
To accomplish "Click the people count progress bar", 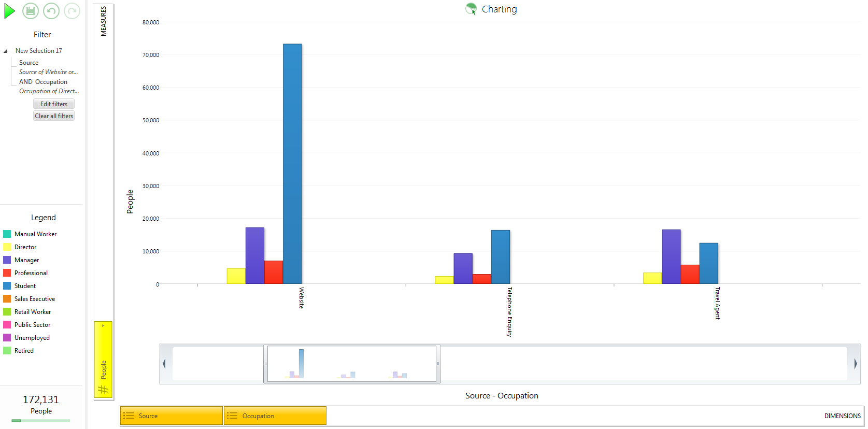I will pos(41,421).
